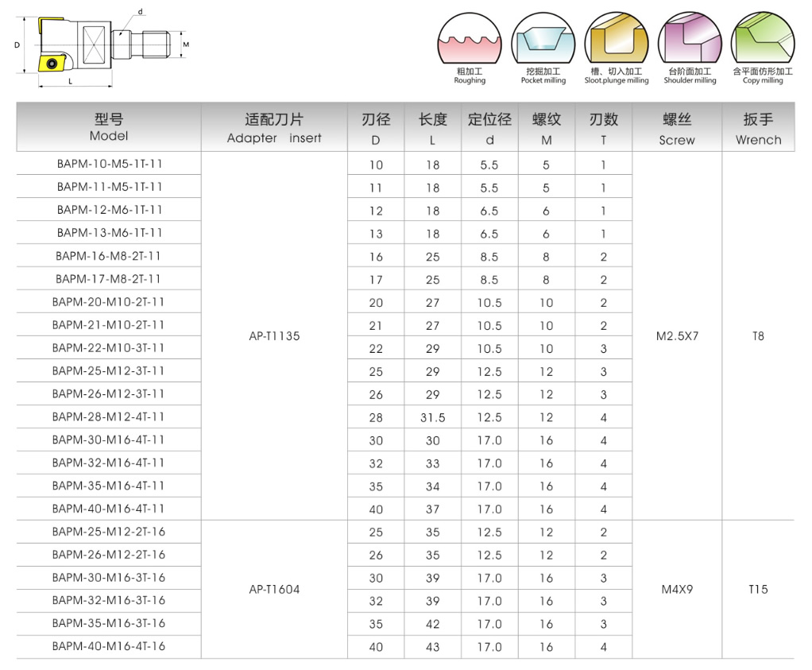
Task: Click d value 8.5 in BAPM-16 row
Action: click(x=489, y=257)
